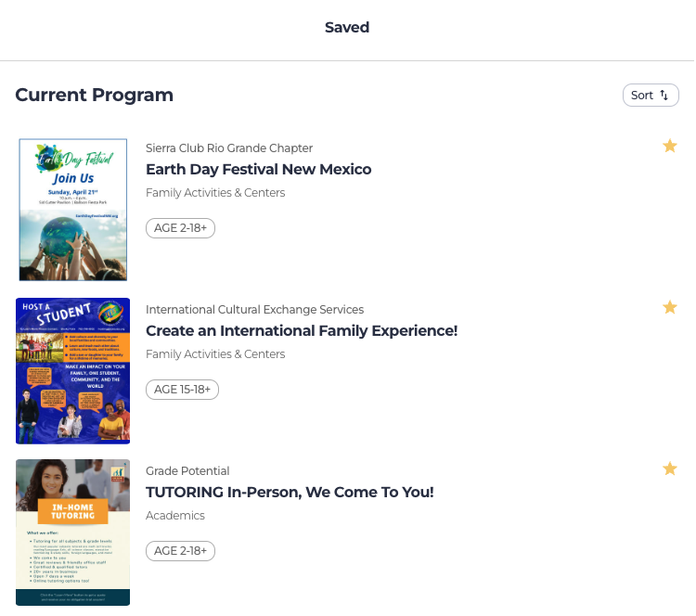Open Create an International Family Experience! title
Image resolution: width=696 pixels, height=616 pixels.
click(302, 331)
